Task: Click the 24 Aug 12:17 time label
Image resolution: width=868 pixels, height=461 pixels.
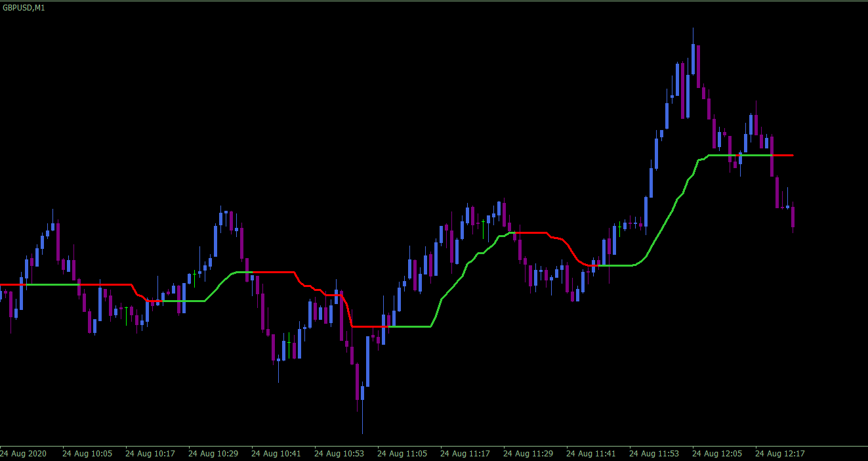Action: [x=780, y=453]
